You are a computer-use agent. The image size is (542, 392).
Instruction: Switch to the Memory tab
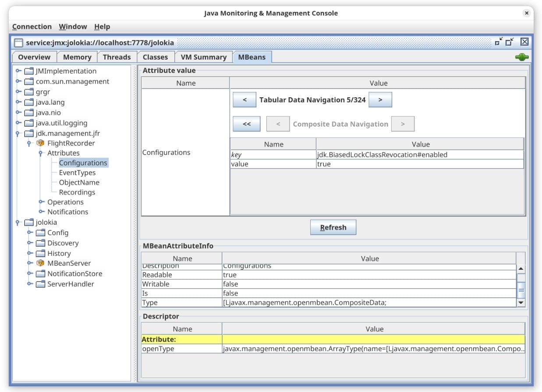coord(77,57)
